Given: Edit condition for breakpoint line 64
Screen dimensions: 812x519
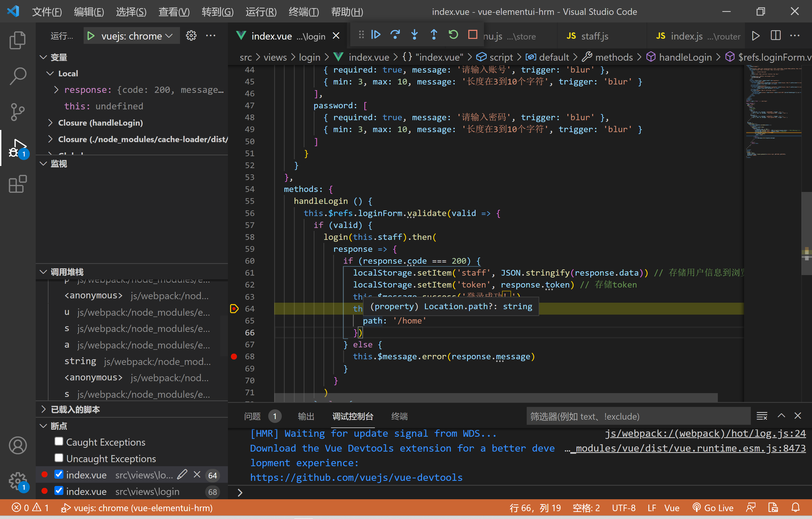Looking at the screenshot, I should tap(182, 475).
